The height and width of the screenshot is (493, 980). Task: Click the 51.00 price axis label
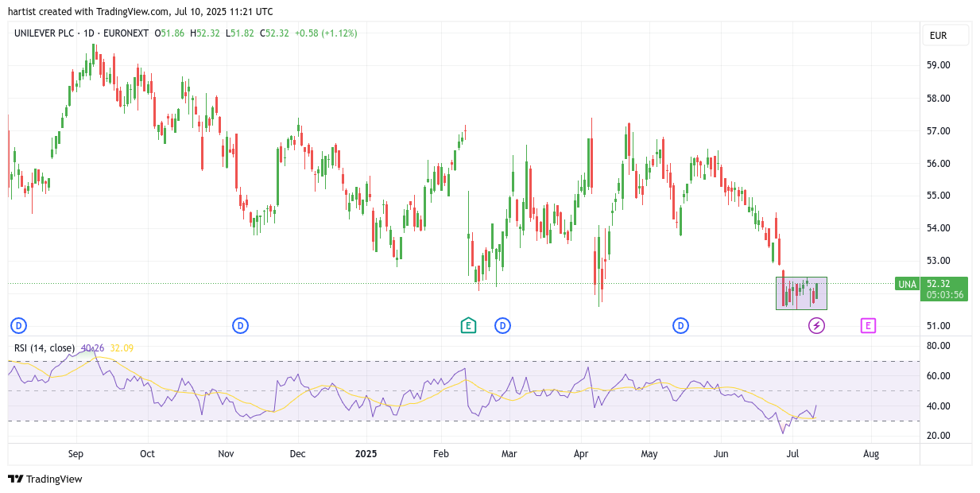tap(939, 326)
